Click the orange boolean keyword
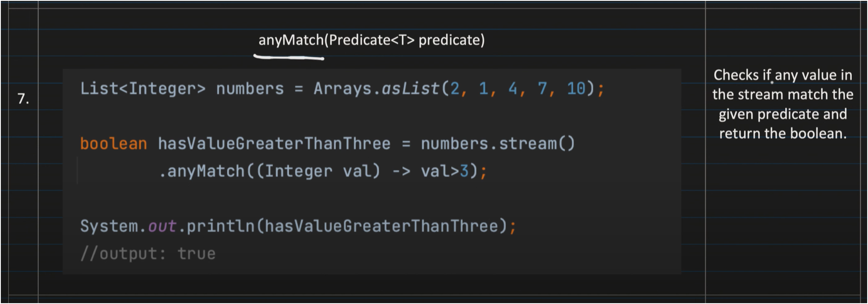Screen dimensions: 868x304 (113, 144)
